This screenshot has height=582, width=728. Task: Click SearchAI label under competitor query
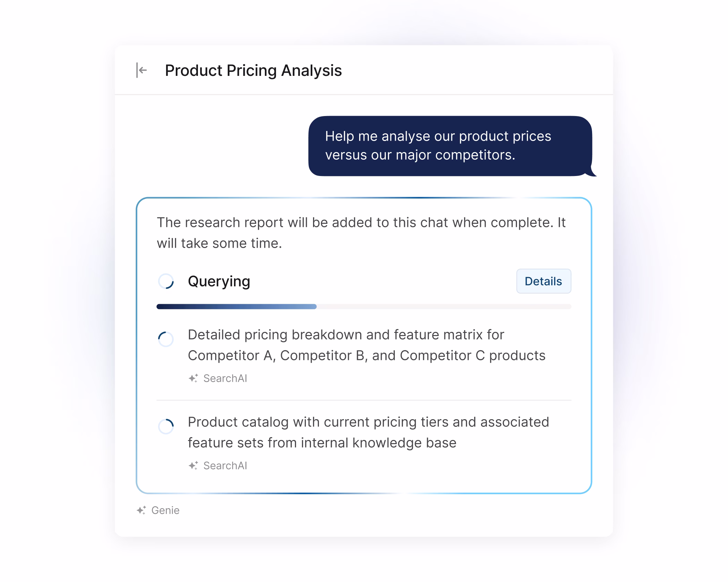pyautogui.click(x=225, y=378)
